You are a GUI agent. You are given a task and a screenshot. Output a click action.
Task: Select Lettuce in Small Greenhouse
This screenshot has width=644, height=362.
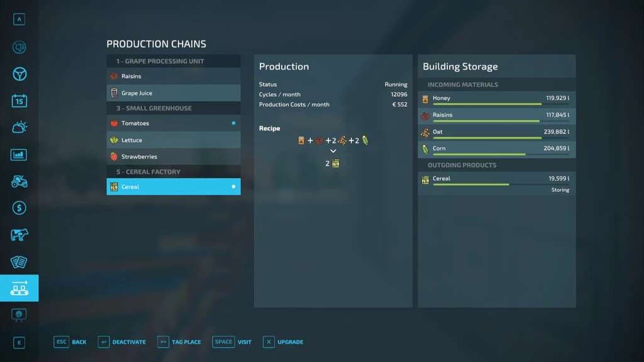173,140
